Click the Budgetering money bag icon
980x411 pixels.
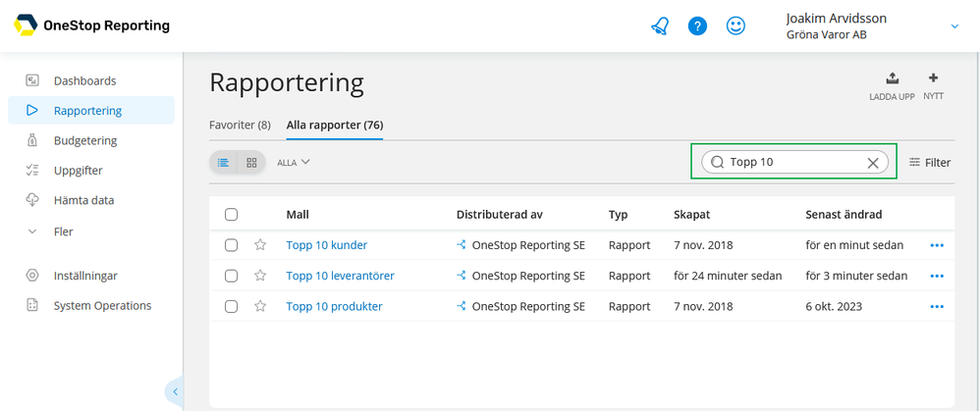[32, 140]
